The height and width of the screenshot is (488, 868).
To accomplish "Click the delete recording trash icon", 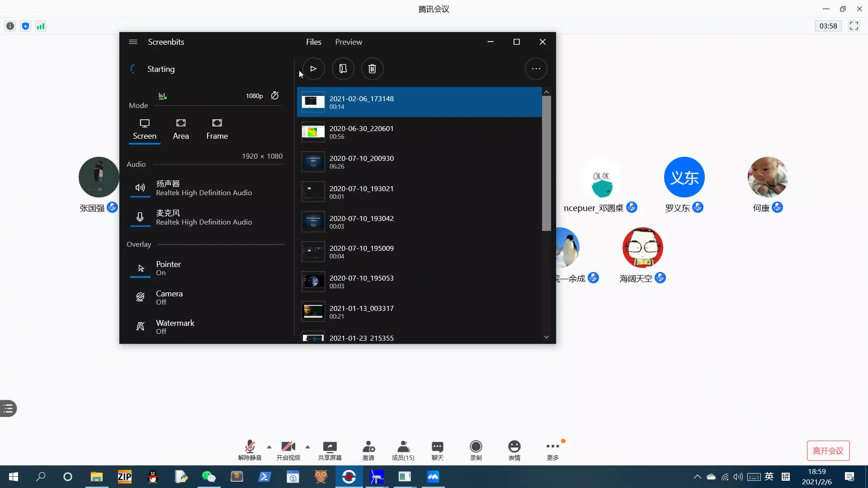I will (x=372, y=69).
